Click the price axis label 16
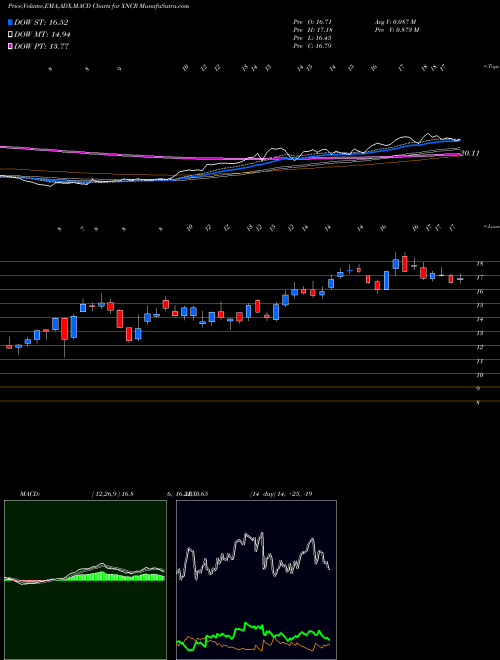Image resolution: width=500 pixels, height=660 pixels. [x=479, y=292]
